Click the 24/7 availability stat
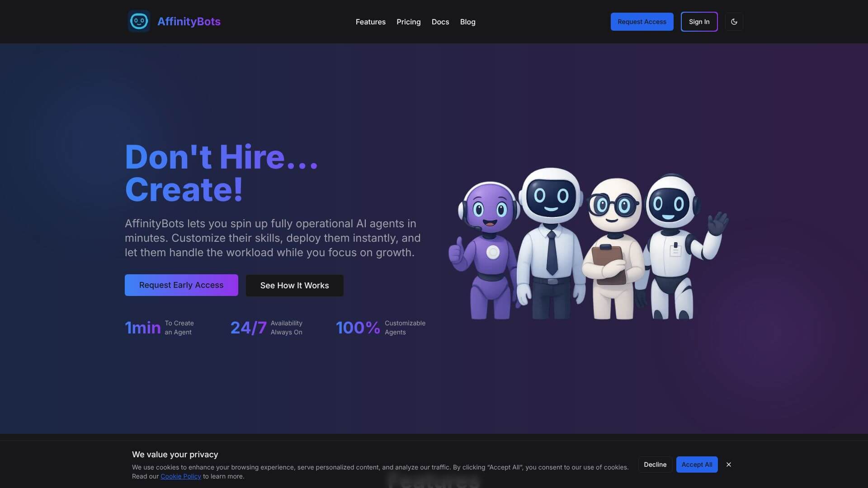This screenshot has width=868, height=488. click(267, 327)
